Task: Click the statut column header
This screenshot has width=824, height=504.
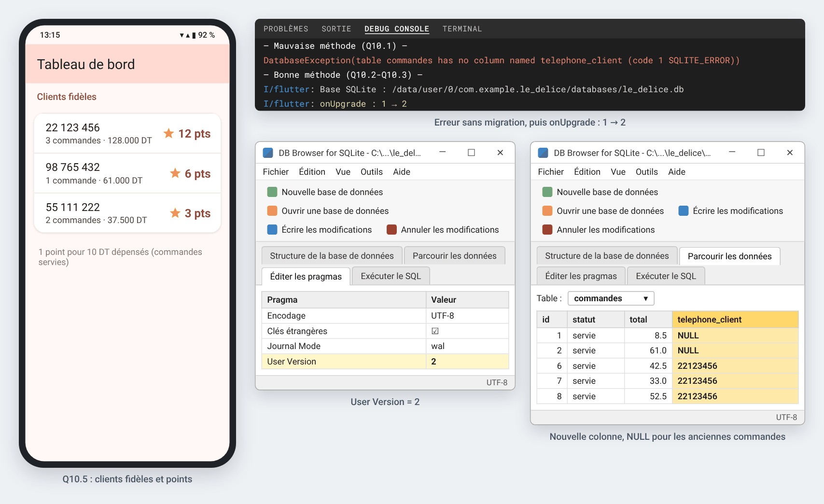Action: point(596,320)
